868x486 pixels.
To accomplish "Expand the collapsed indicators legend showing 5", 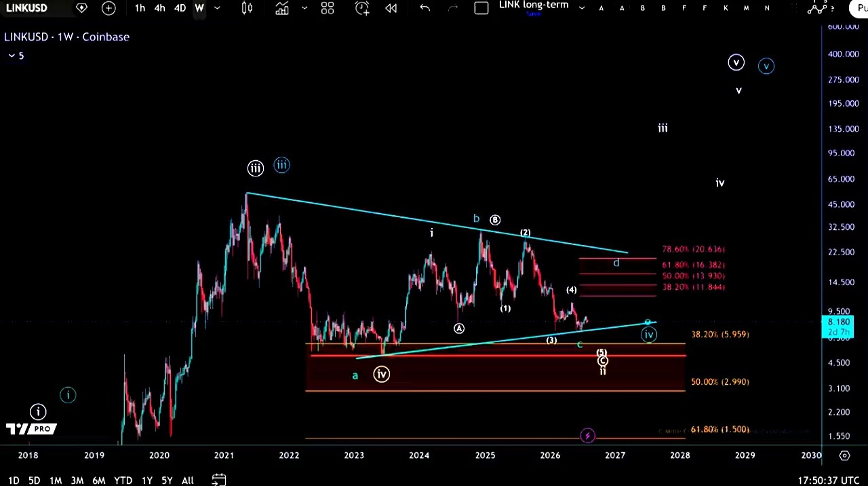I will 16,56.
